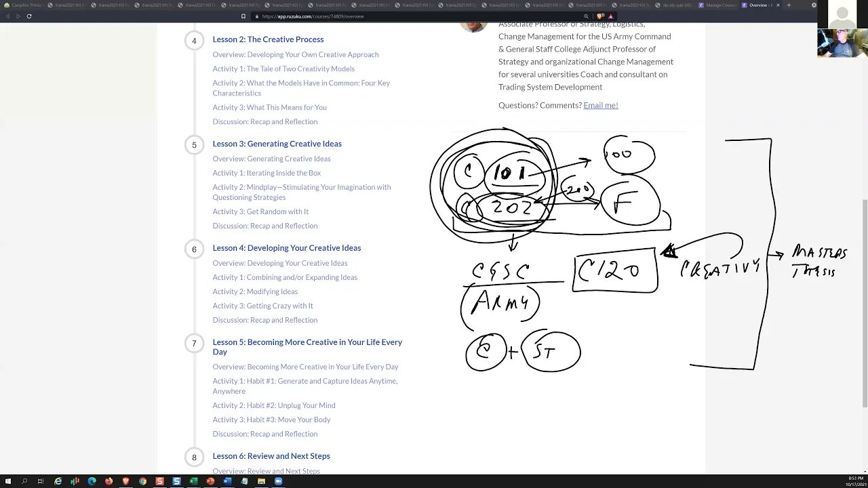Image resolution: width=868 pixels, height=488 pixels.
Task: Close the active Overview tab
Action: [x=778, y=5]
